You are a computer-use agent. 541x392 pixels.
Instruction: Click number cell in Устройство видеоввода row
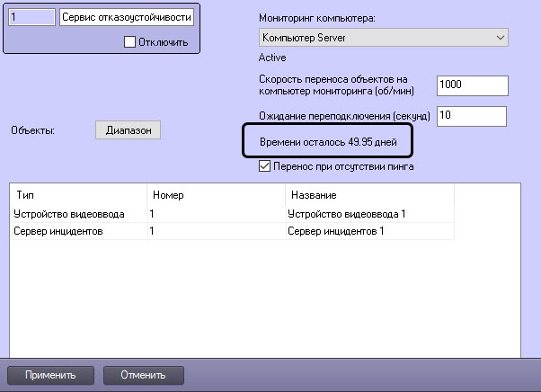pos(215,214)
